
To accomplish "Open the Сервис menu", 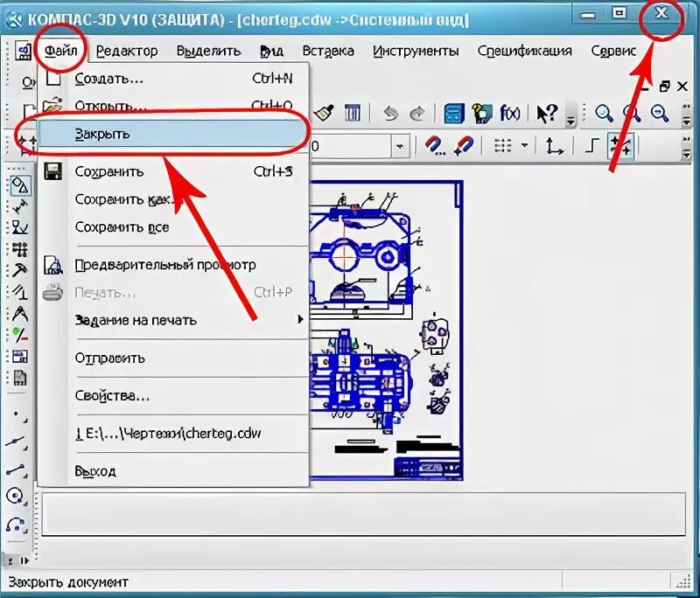I will click(613, 51).
